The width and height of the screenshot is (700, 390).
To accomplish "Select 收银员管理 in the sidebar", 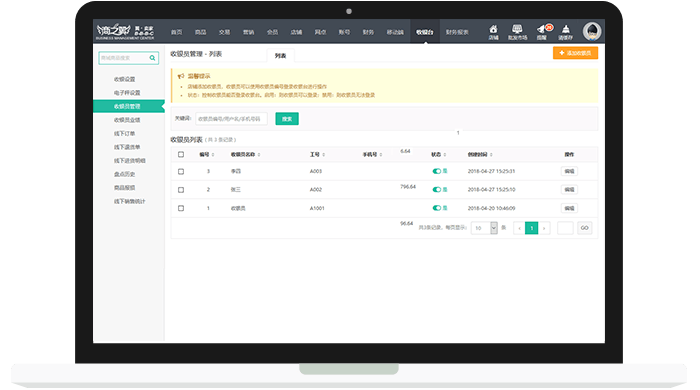I will click(129, 106).
